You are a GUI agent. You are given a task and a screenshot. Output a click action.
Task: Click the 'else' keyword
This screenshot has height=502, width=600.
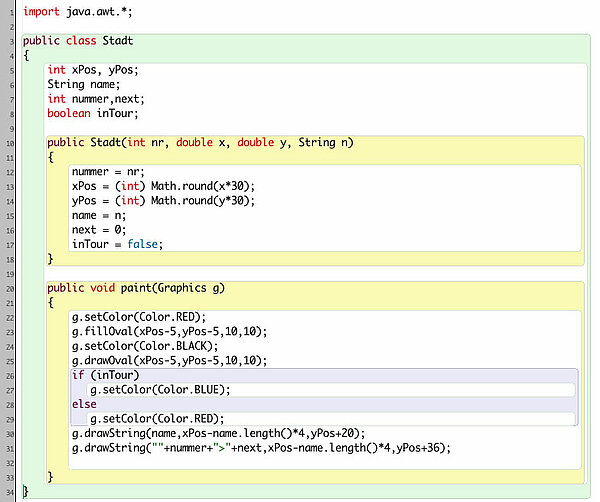click(84, 404)
